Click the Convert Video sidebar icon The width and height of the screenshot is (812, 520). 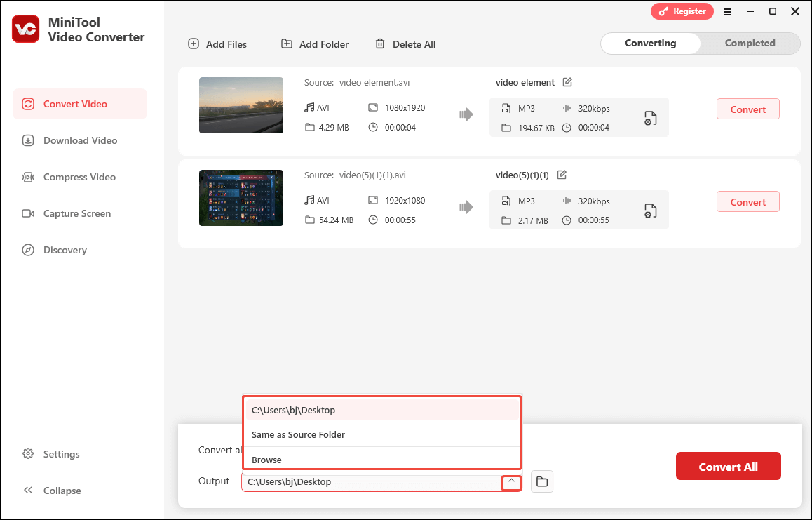(x=28, y=104)
